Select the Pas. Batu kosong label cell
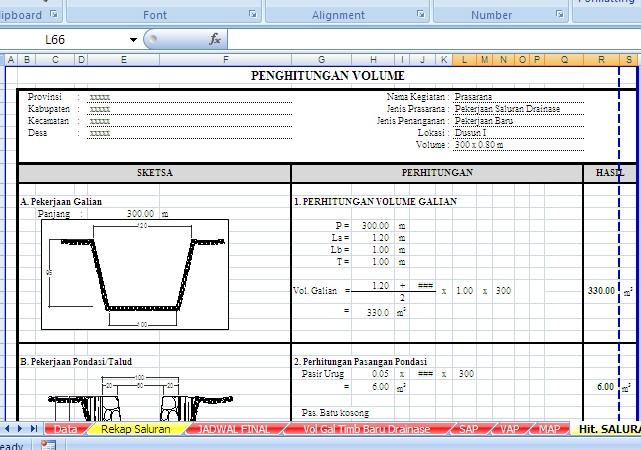 (335, 413)
